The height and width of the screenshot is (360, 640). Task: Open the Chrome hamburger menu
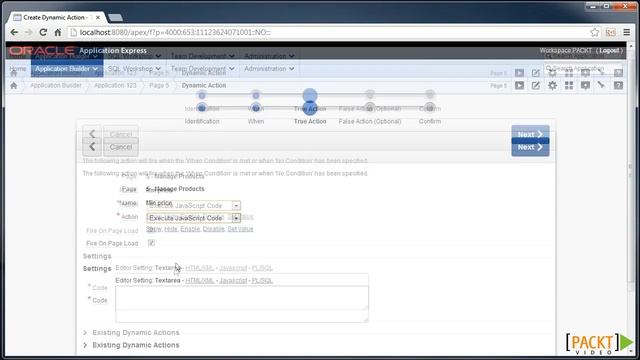(x=627, y=32)
